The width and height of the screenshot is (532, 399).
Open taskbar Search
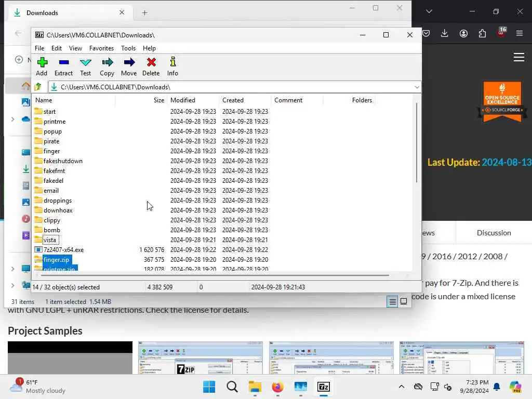(x=232, y=387)
